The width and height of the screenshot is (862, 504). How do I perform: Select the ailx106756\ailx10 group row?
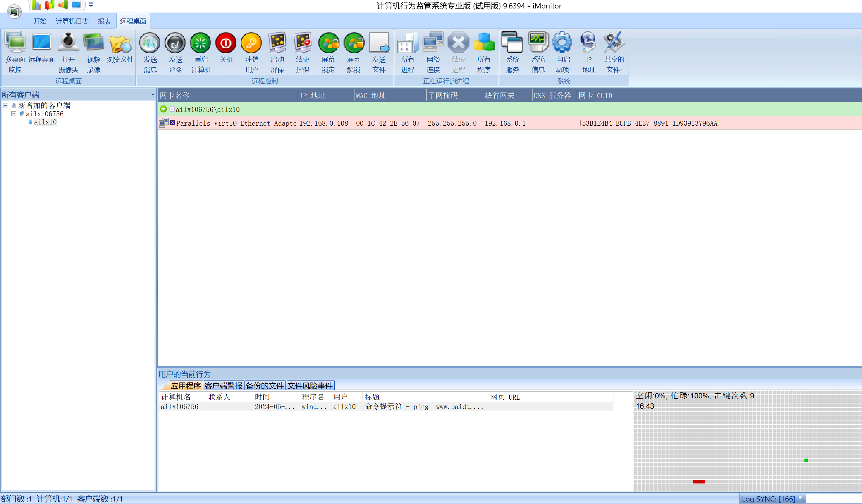pyautogui.click(x=509, y=109)
